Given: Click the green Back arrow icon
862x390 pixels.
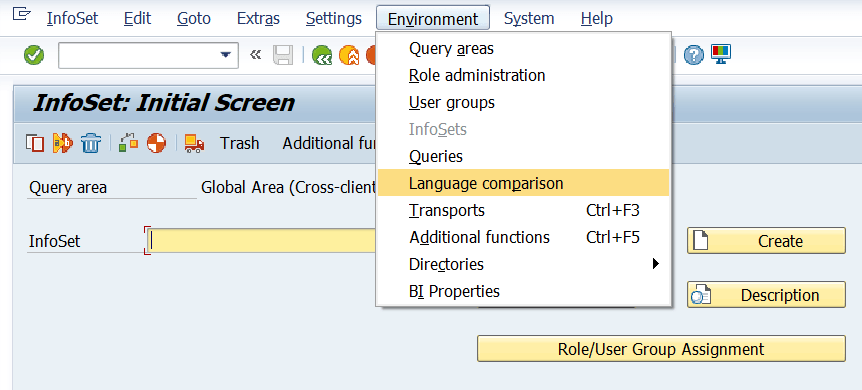Looking at the screenshot, I should point(322,55).
